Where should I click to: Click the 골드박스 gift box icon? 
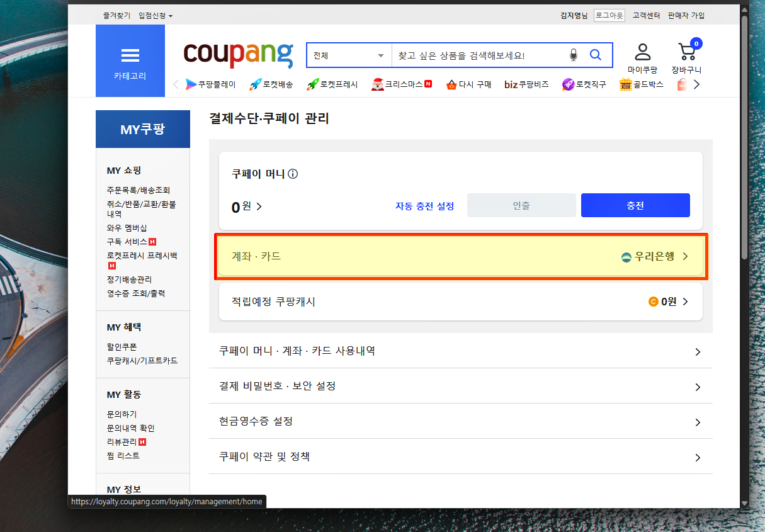click(x=625, y=84)
